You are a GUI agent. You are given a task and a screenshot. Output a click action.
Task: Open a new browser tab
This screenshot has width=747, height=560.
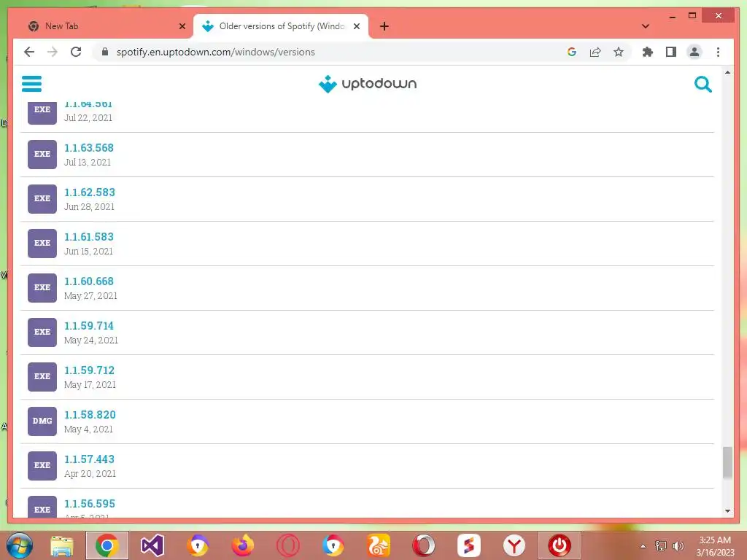coord(384,26)
